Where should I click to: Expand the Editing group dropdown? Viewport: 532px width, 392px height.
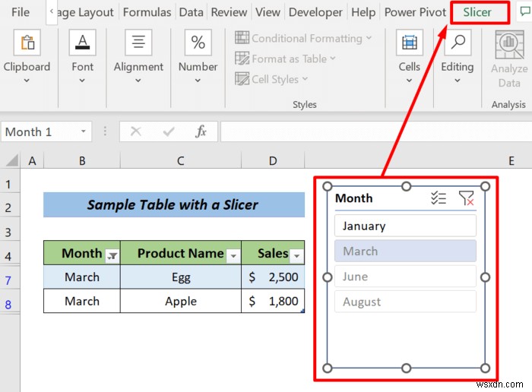[x=458, y=81]
